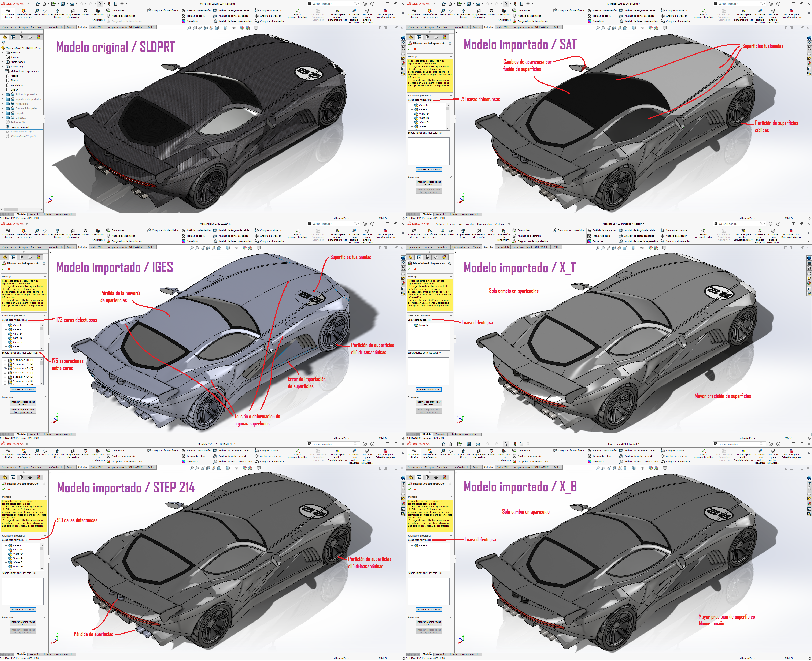Click Intentar reparar todas las separaciones in IGES window
Viewport: 812px width, 661px height.
point(23,411)
